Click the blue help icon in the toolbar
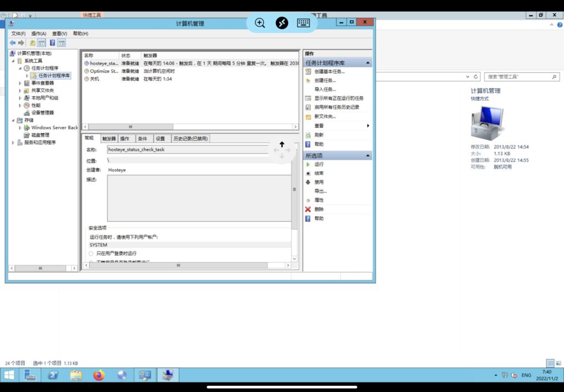The width and height of the screenshot is (564, 392). tap(52, 43)
